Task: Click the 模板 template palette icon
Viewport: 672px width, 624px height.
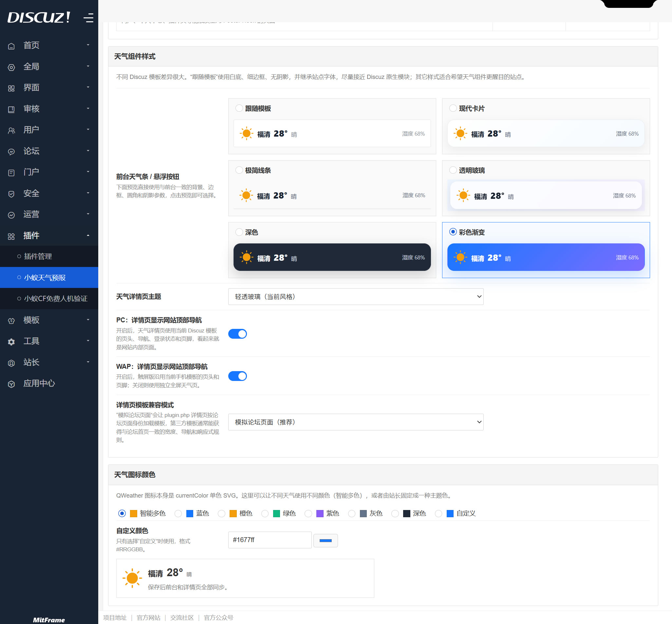Action: [11, 320]
